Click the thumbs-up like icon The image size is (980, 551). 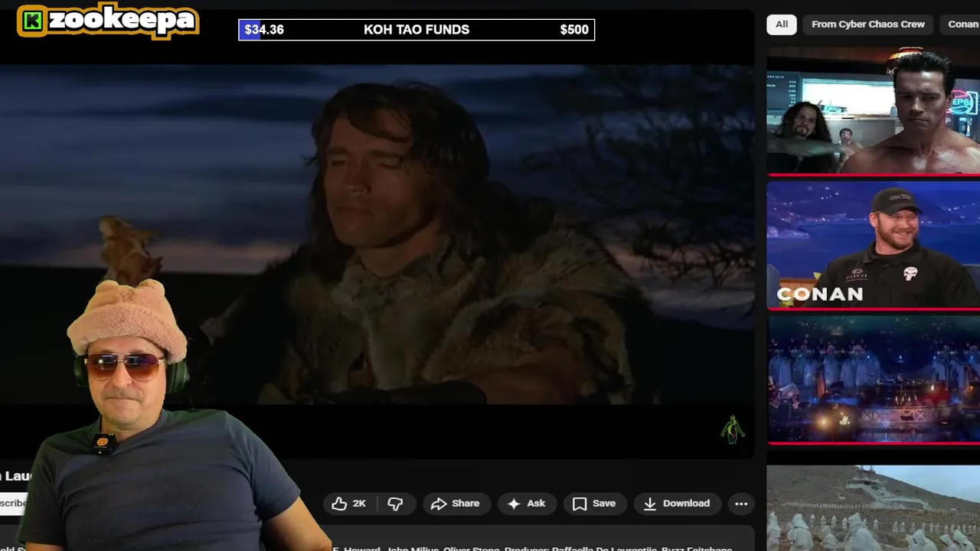click(x=339, y=504)
